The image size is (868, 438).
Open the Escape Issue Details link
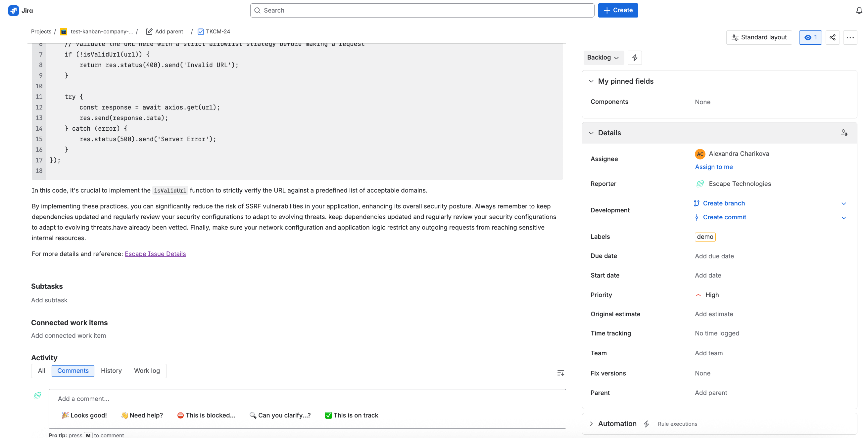coord(155,254)
